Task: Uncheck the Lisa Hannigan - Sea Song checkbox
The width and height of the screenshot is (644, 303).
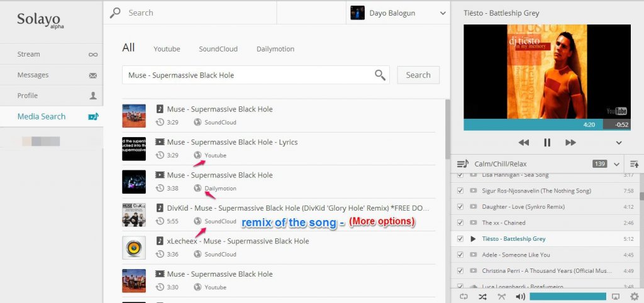Action: 460,175
